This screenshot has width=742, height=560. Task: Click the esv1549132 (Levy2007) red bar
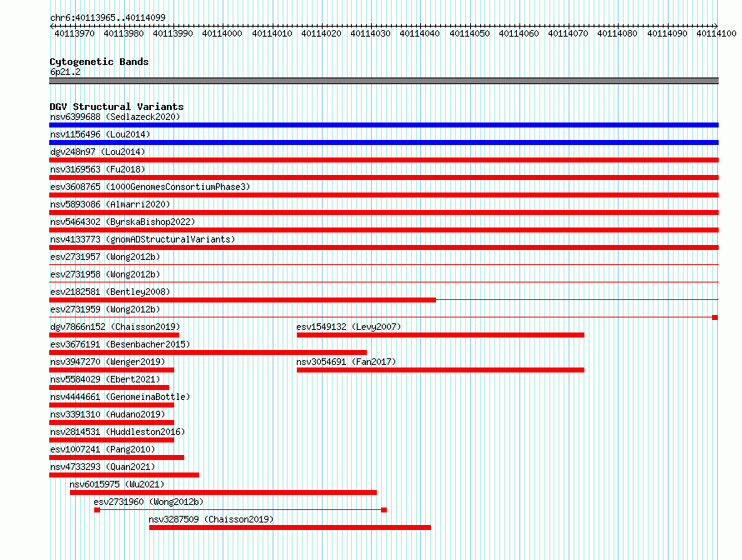pyautogui.click(x=440, y=335)
